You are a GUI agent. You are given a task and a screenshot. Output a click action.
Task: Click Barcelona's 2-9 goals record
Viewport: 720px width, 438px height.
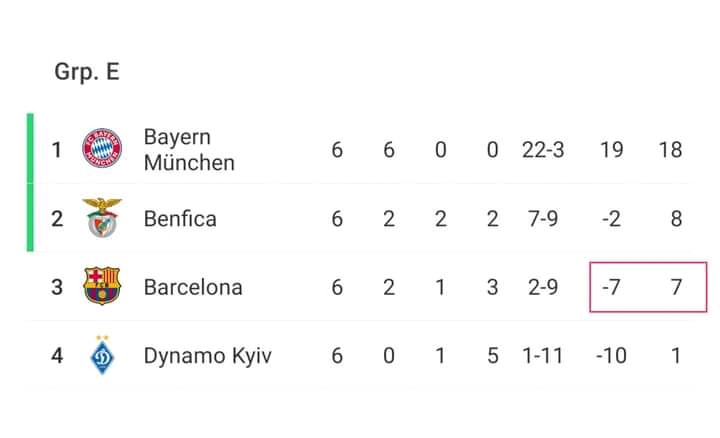click(x=543, y=287)
